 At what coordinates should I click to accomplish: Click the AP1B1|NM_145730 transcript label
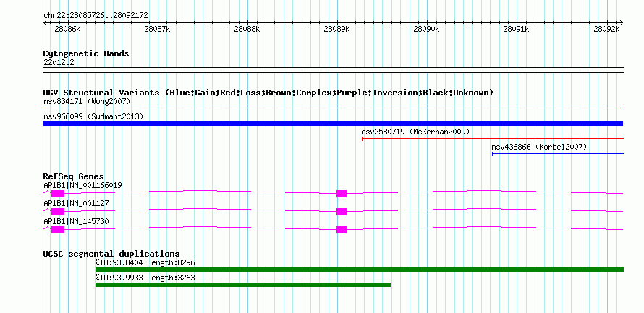(76, 221)
